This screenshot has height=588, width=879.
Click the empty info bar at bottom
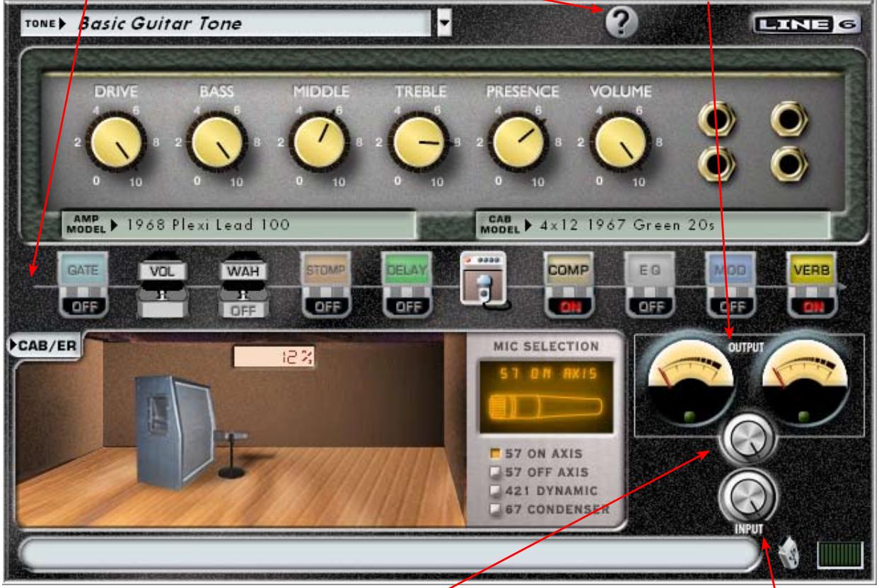tap(389, 555)
